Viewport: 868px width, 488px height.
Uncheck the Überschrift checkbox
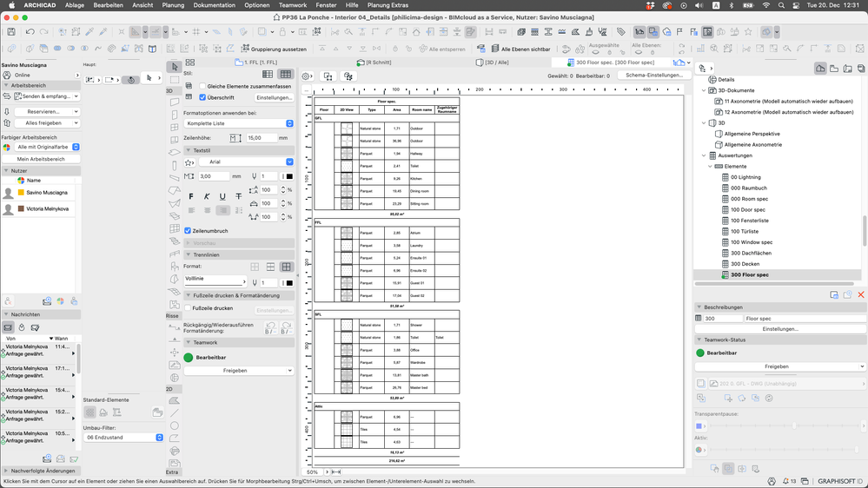coord(202,97)
